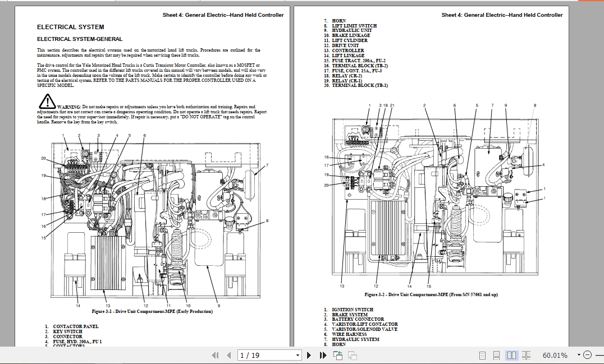
Task: Click list item VARISTOR-LIFT CONTACTOR
Action: (360, 324)
